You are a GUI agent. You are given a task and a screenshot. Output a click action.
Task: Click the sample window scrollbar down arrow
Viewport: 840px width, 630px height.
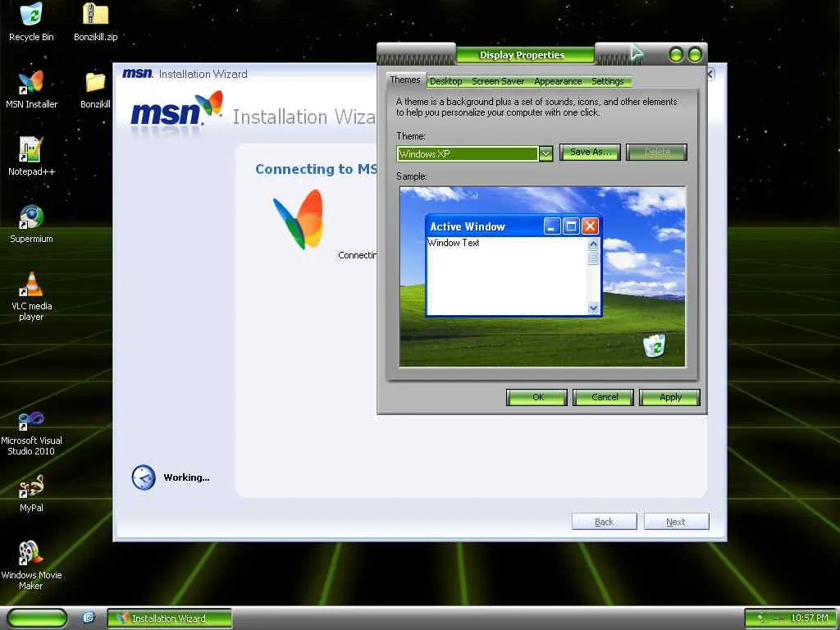click(593, 308)
